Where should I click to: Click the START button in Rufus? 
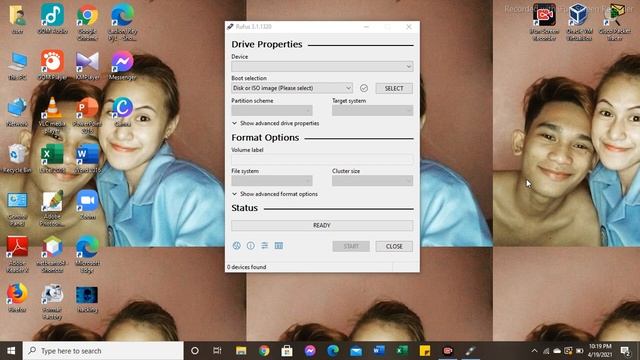point(351,246)
